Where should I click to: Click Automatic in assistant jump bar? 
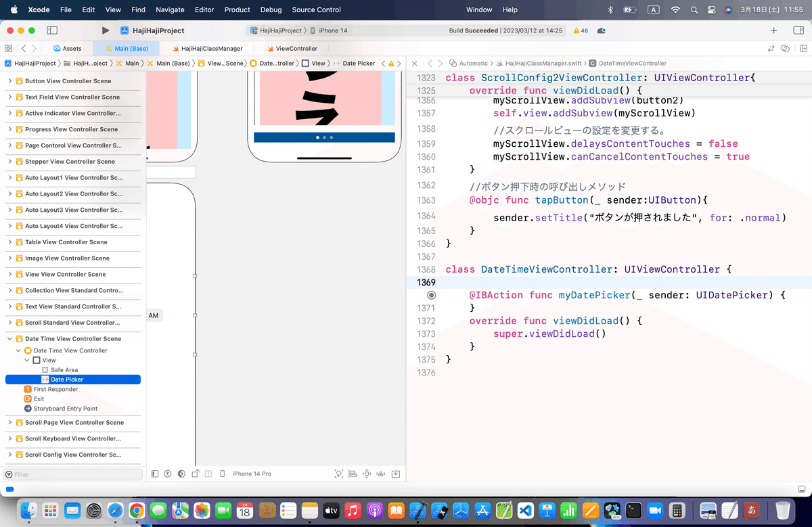[469, 63]
